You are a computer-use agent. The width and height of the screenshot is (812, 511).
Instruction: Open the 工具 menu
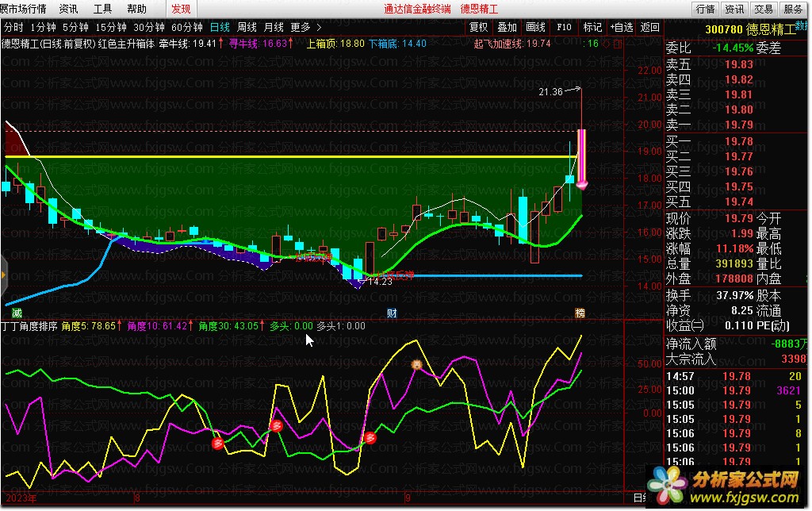102,9
